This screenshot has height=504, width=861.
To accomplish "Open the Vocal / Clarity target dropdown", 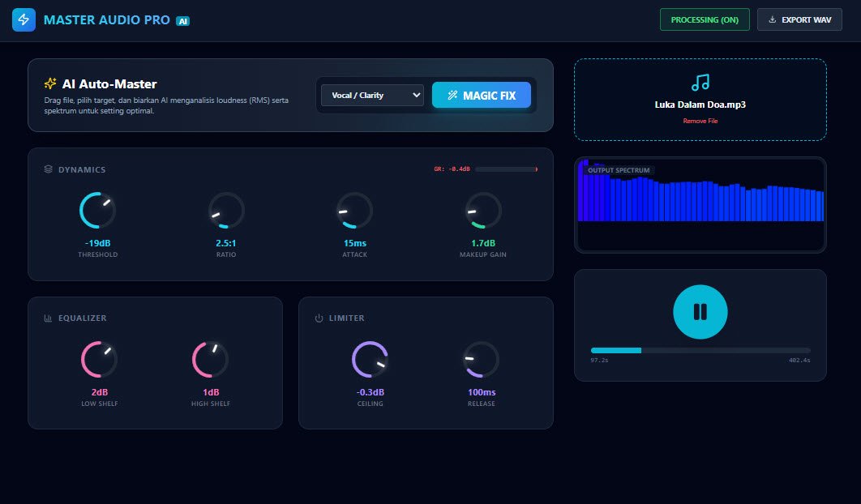I will (x=372, y=95).
